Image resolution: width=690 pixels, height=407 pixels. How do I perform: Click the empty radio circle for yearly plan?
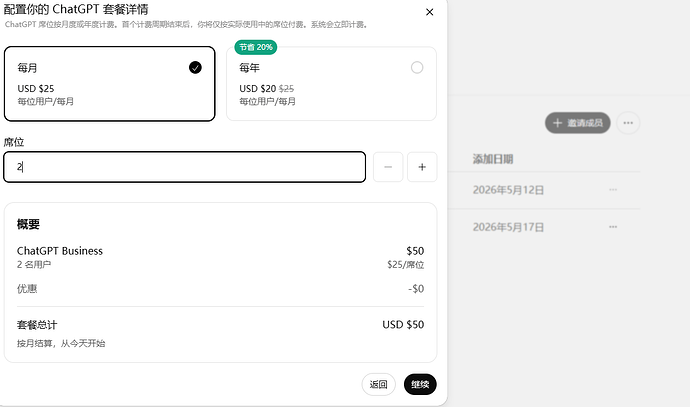coord(417,67)
